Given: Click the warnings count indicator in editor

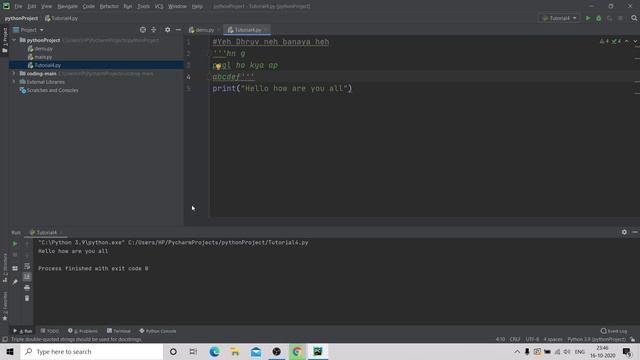Looking at the screenshot, I should [604, 41].
